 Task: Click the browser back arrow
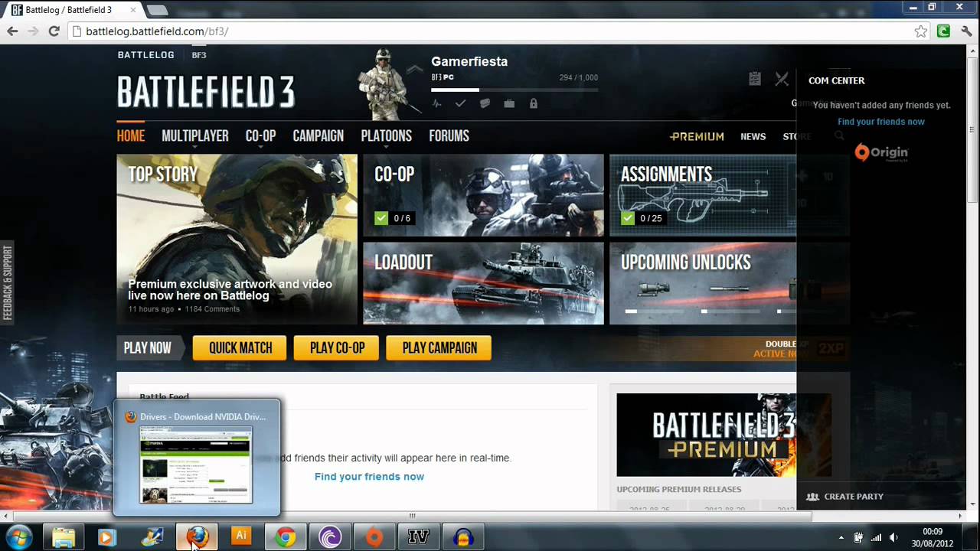(x=12, y=31)
